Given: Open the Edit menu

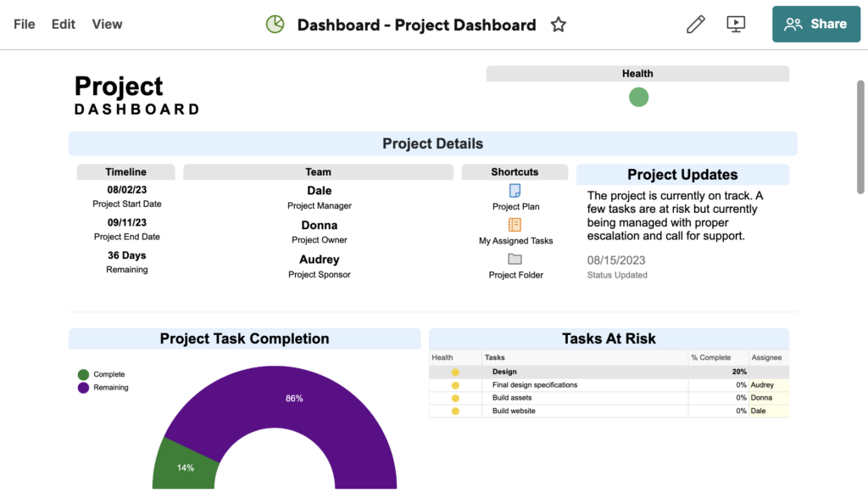Looking at the screenshot, I should coord(64,25).
